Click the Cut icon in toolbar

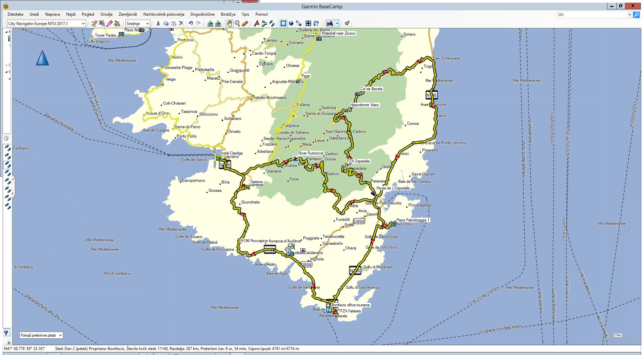[158, 23]
